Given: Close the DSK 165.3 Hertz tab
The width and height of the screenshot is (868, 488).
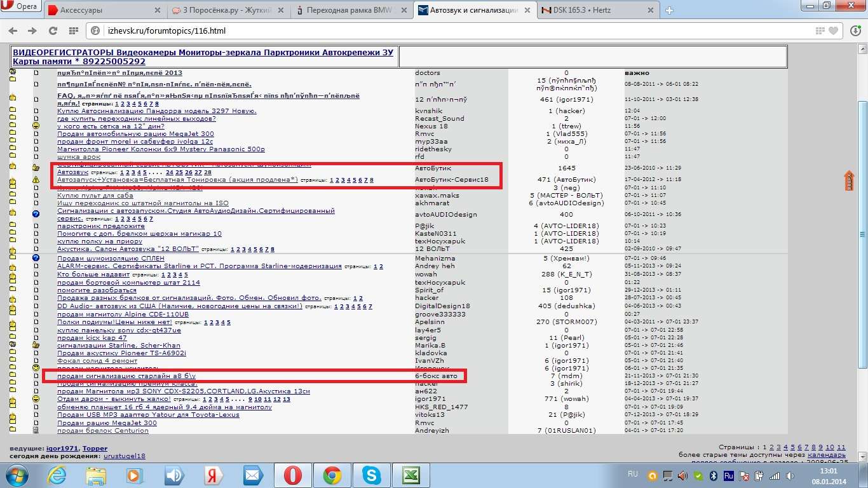Looking at the screenshot, I should click(650, 11).
